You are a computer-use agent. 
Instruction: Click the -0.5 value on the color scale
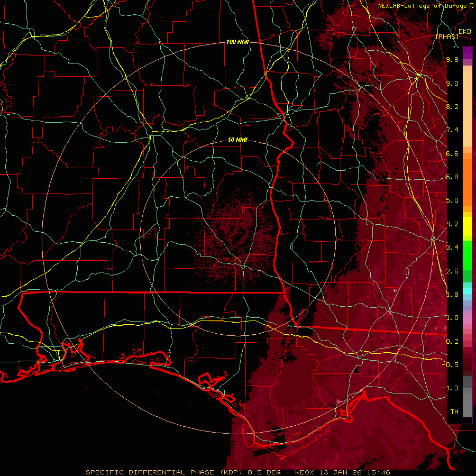click(x=450, y=364)
